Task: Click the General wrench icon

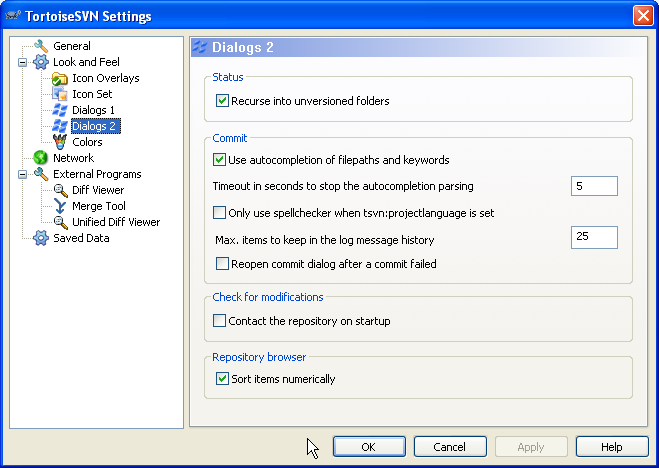Action: click(41, 46)
